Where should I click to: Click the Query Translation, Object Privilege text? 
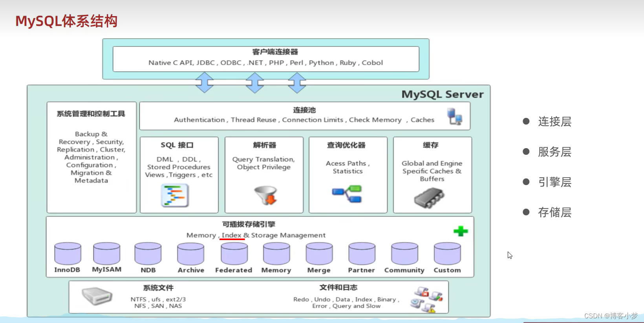263,163
